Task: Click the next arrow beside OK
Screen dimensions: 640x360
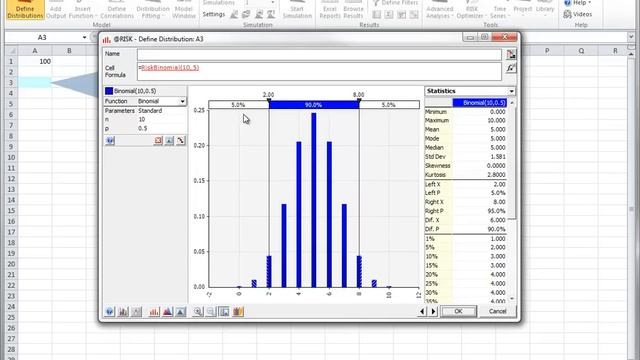Action: tap(433, 311)
